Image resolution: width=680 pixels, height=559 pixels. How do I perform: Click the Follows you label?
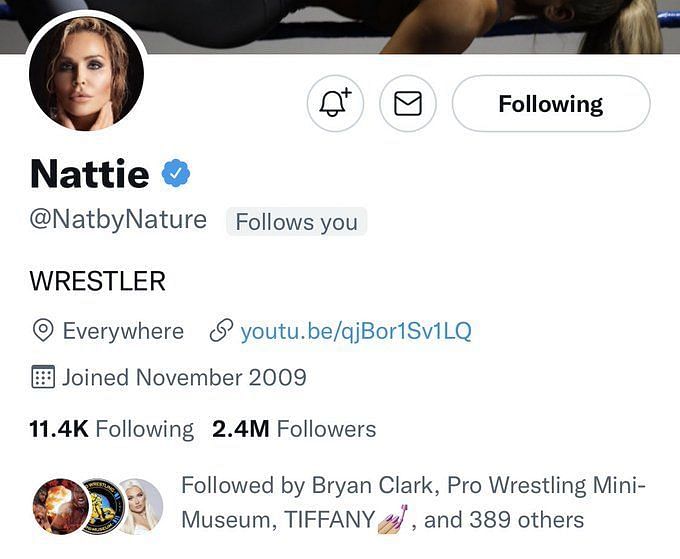coord(297,222)
